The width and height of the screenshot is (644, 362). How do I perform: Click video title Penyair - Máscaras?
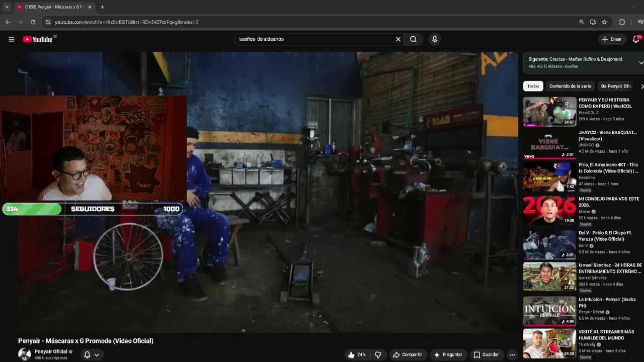click(x=86, y=341)
